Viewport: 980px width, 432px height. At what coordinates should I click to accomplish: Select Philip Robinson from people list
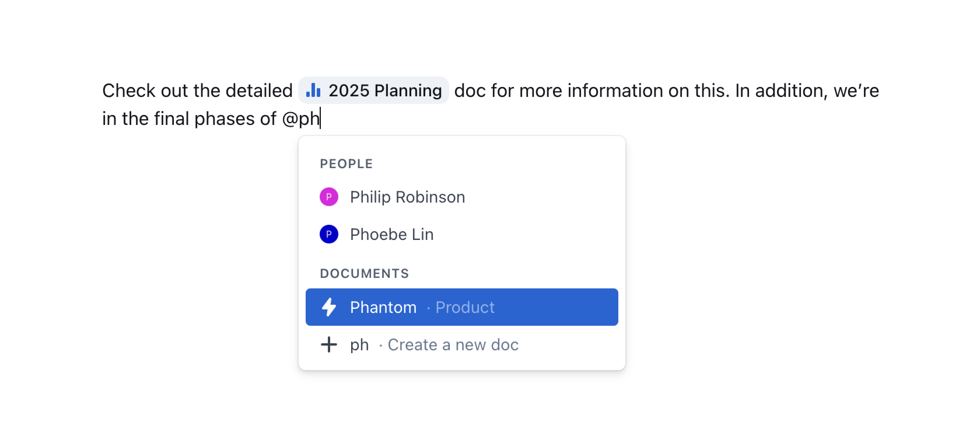tap(407, 197)
